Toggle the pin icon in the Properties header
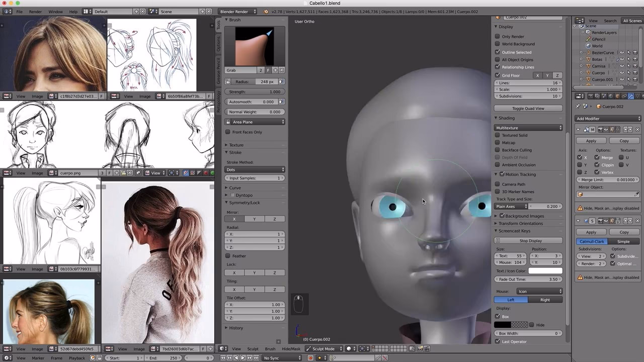Screen dimensions: 644x362 [x=578, y=107]
